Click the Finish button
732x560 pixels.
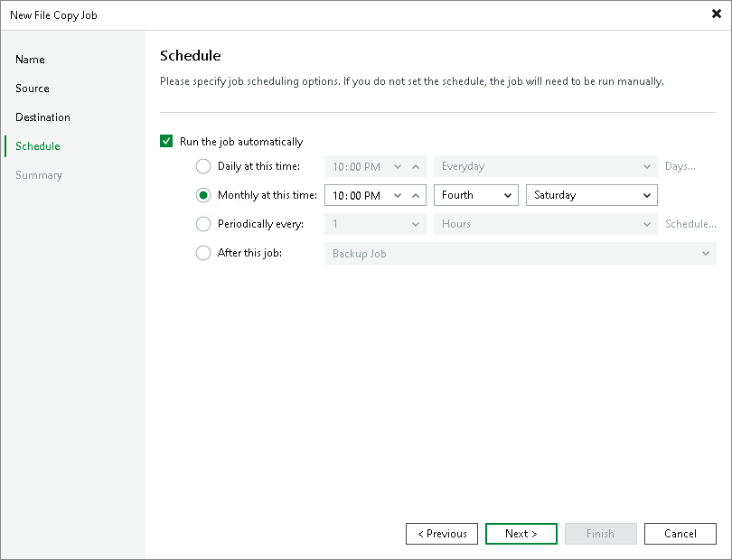pos(600,534)
